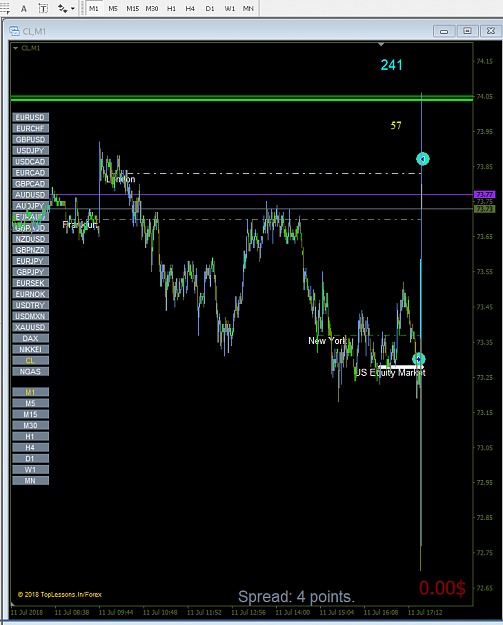
Task: Select M5 in the on-chart timeframe panel
Action: click(x=30, y=403)
